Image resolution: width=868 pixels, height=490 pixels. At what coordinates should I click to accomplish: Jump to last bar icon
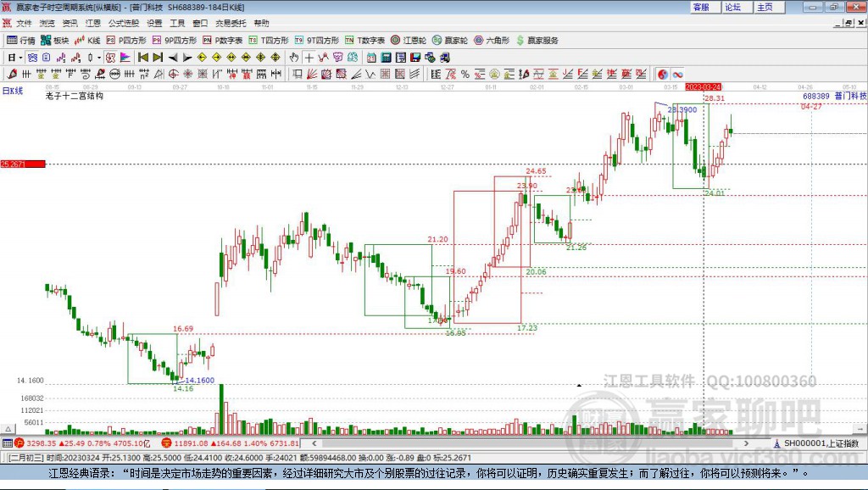158,58
